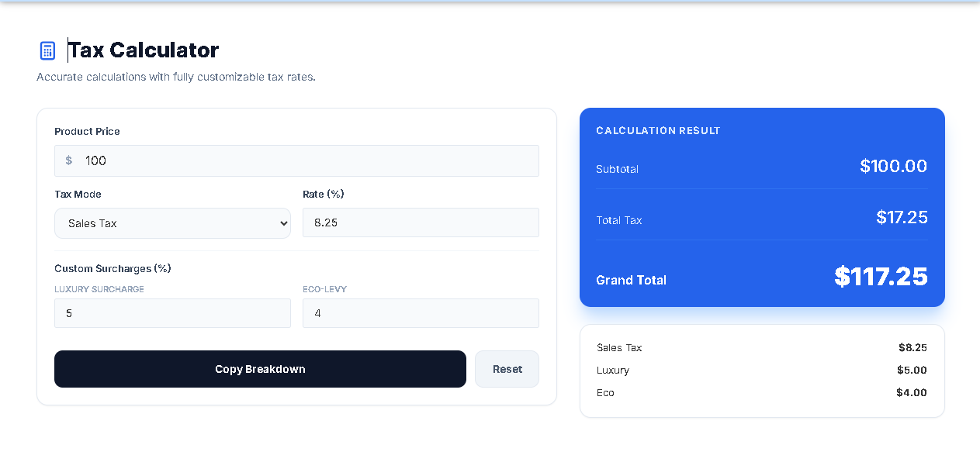The image size is (980, 469).
Task: Click the Sales Tax breakdown row
Action: (762, 348)
